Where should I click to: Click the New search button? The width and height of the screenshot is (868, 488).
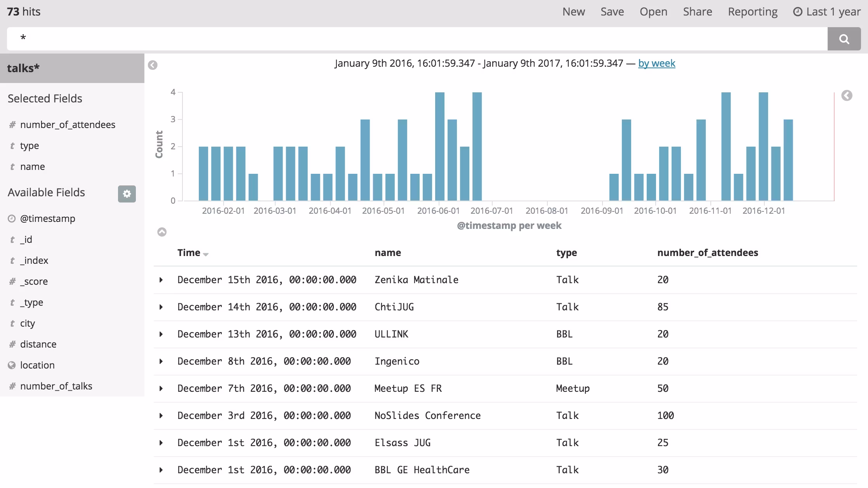pyautogui.click(x=573, y=12)
